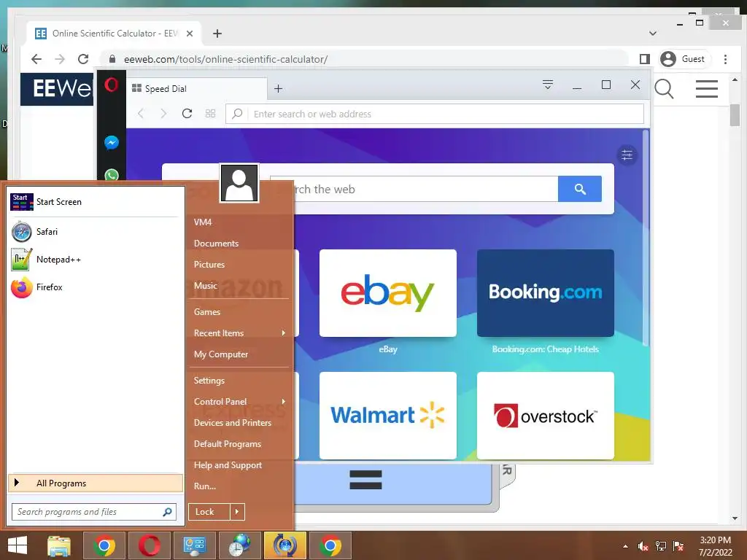Viewport: 747px width, 560px height.
Task: Open File Explorer from taskbar
Action: 59,545
